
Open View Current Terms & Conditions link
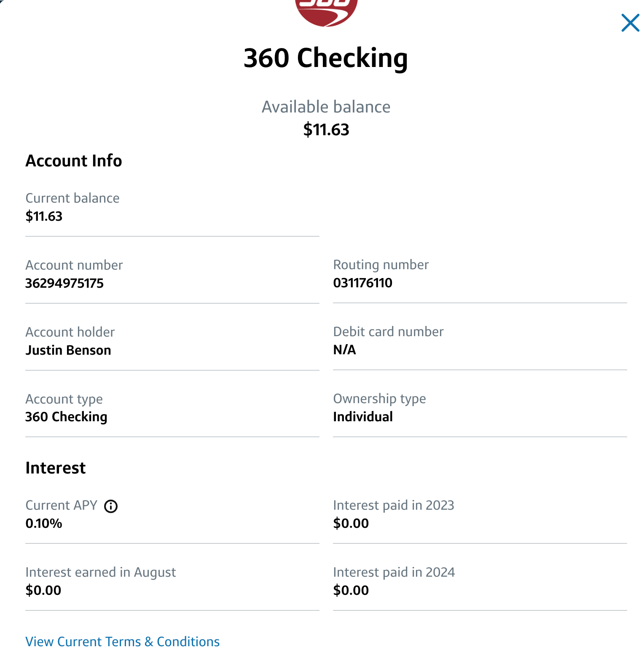click(122, 642)
